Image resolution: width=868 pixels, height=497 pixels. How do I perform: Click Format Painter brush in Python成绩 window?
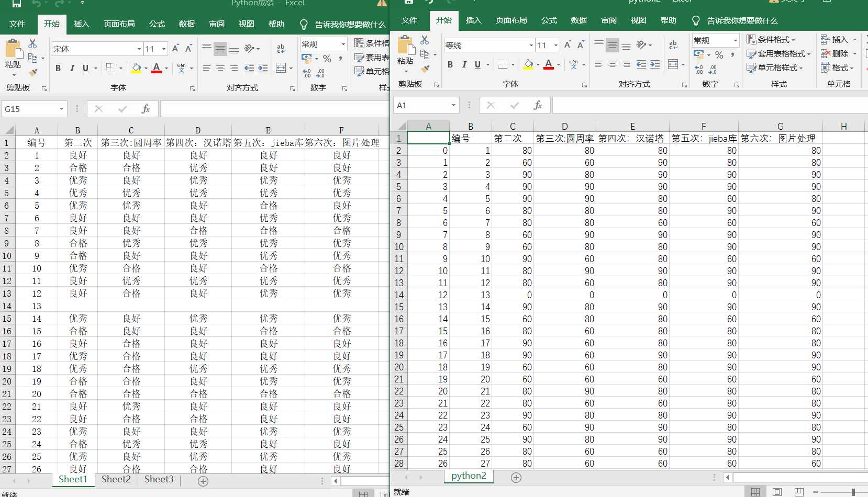coord(33,72)
